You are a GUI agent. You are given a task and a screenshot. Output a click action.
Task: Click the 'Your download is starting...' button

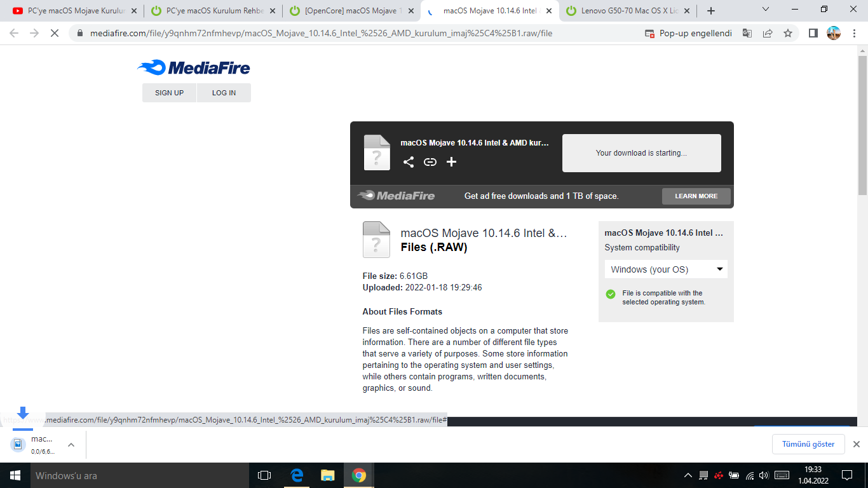point(642,153)
